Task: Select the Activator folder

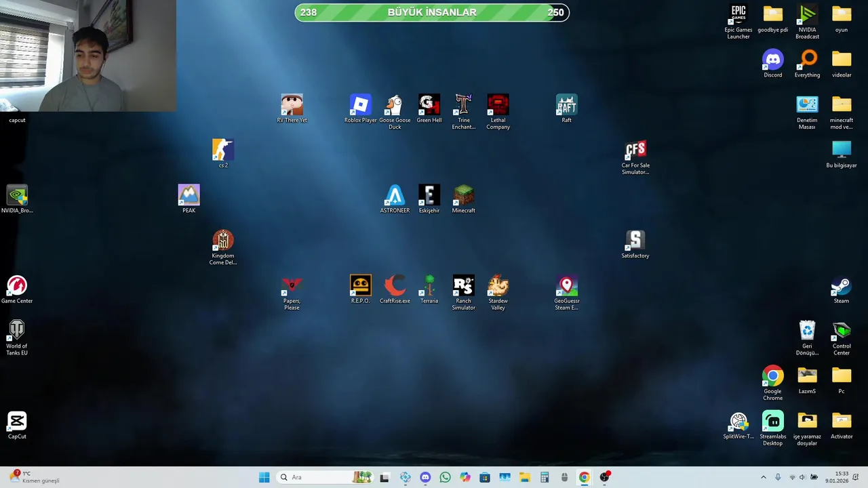Action: point(842,425)
